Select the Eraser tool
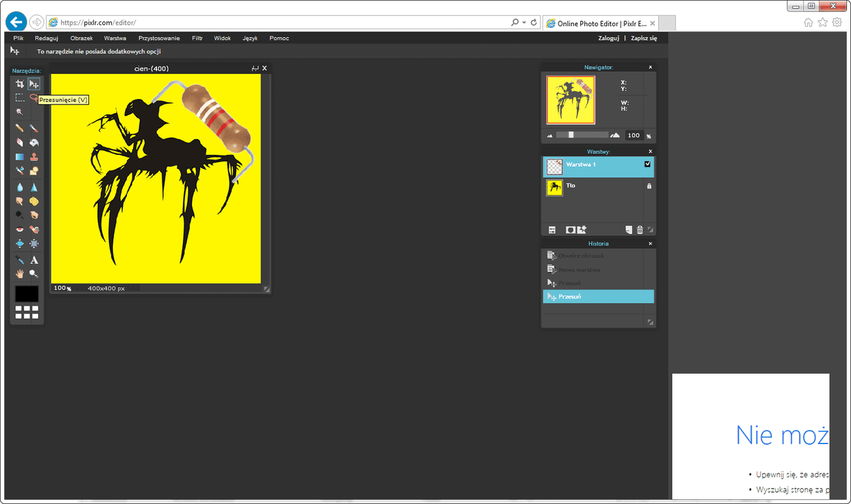The width and height of the screenshot is (851, 504). pyautogui.click(x=20, y=142)
